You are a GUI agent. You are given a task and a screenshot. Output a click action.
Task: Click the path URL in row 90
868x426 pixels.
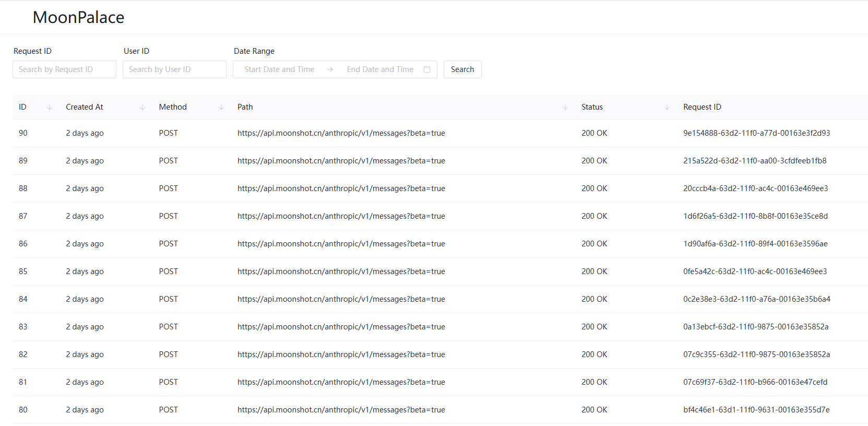pyautogui.click(x=341, y=133)
